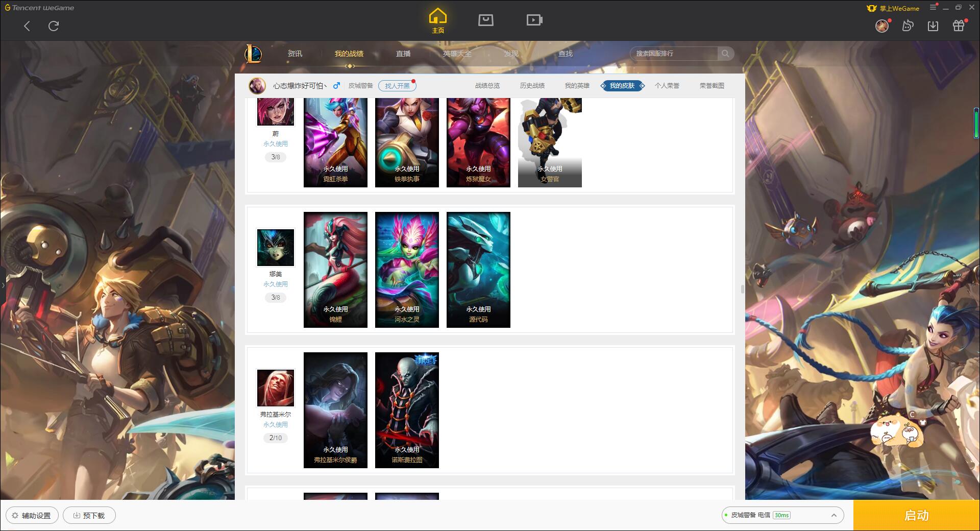Screen dimensions: 980x531
Task: Click the 弗拉基米尔 champion portrait
Action: [276, 388]
